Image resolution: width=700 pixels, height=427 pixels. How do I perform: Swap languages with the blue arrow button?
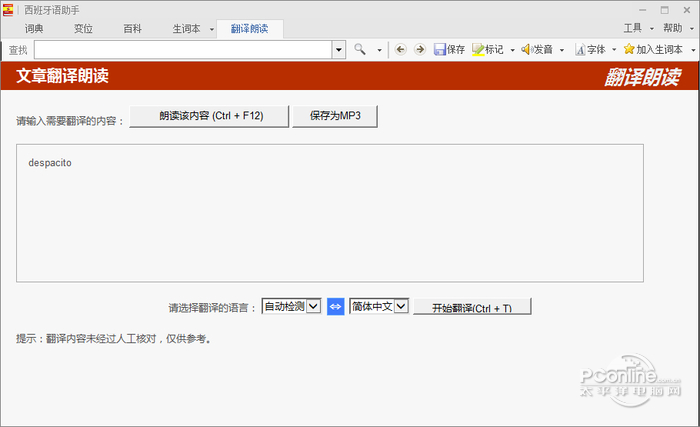pos(336,306)
